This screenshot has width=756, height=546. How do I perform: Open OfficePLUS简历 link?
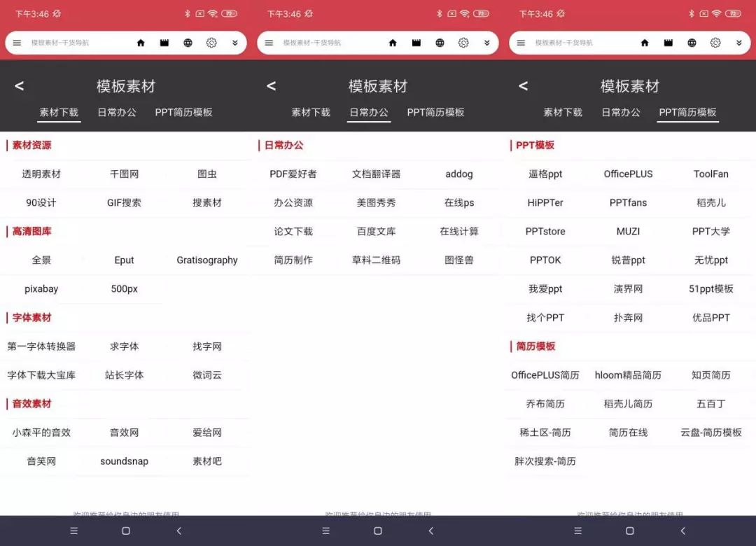click(545, 375)
